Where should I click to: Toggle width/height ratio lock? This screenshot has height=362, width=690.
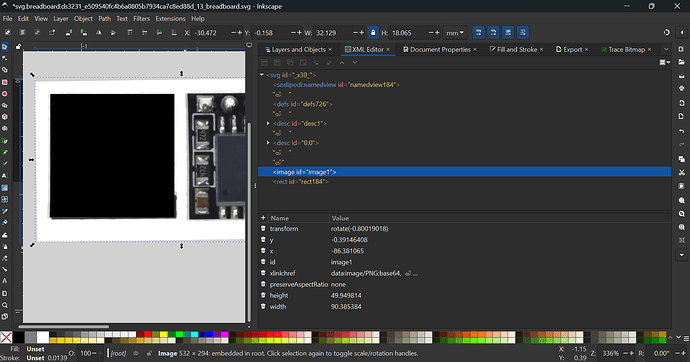[x=373, y=33]
